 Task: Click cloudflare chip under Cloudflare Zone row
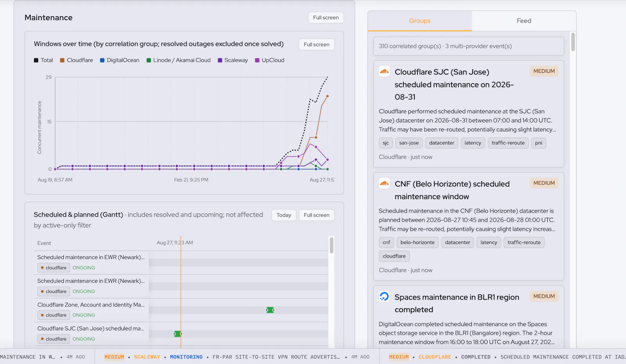coord(54,315)
